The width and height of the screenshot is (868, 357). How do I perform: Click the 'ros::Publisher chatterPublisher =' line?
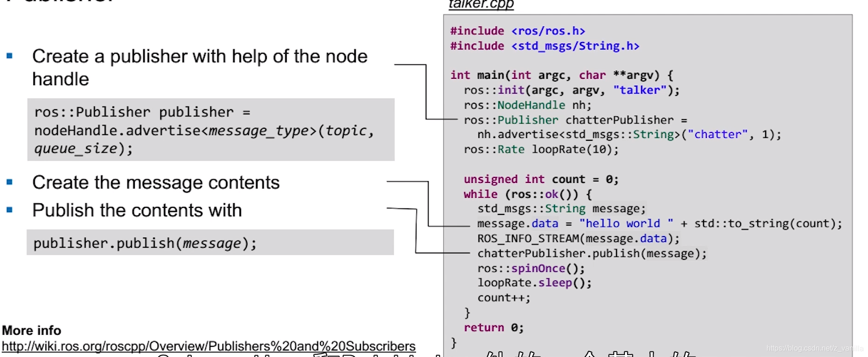pyautogui.click(x=575, y=120)
